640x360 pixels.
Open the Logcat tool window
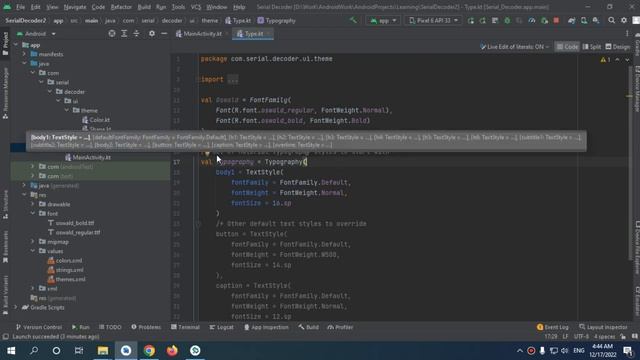coord(221,327)
